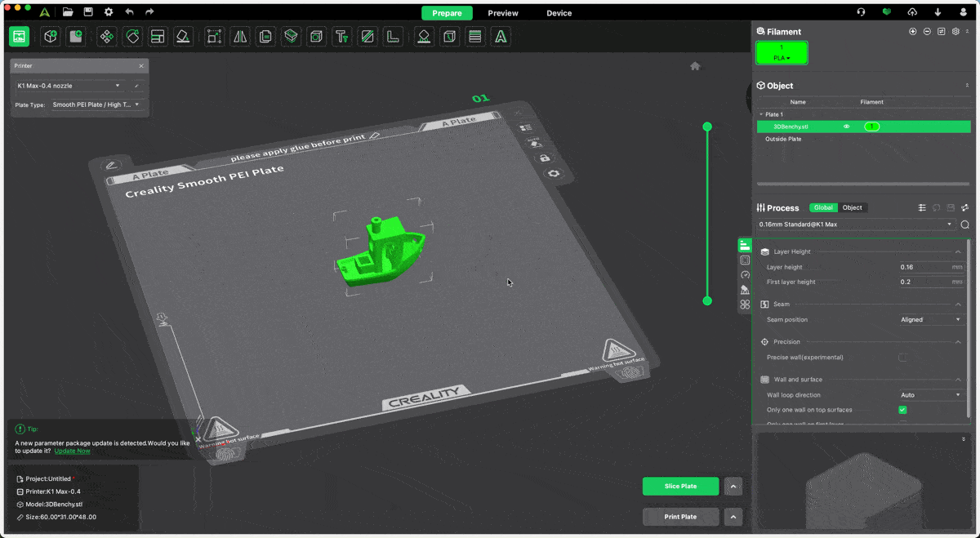The width and height of the screenshot is (980, 538).
Task: Click the add filament plus icon
Action: coord(912,32)
